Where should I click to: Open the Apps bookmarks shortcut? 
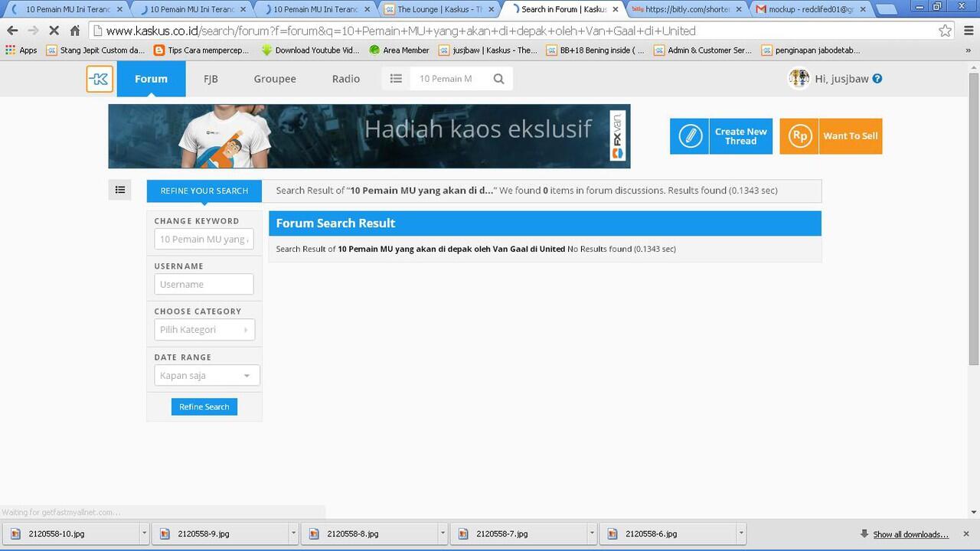pyautogui.click(x=21, y=50)
